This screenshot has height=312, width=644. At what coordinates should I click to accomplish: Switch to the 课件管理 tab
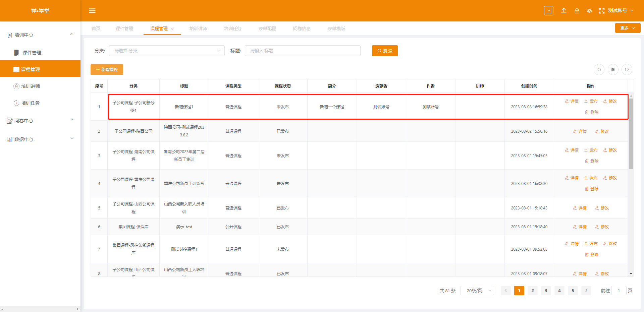[124, 28]
